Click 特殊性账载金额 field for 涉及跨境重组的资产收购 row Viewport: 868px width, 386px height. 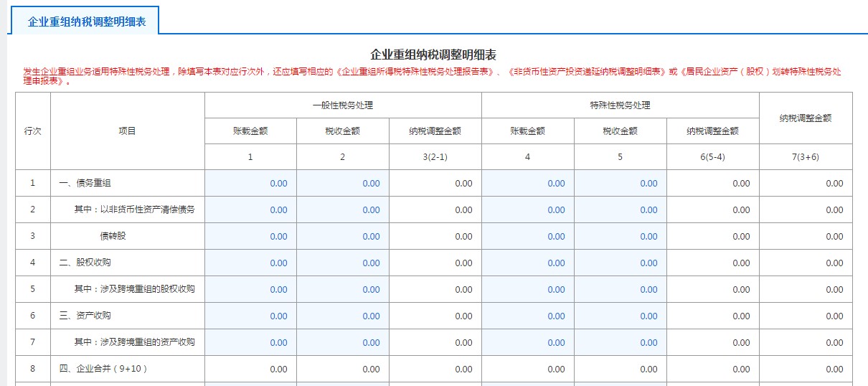(528, 343)
